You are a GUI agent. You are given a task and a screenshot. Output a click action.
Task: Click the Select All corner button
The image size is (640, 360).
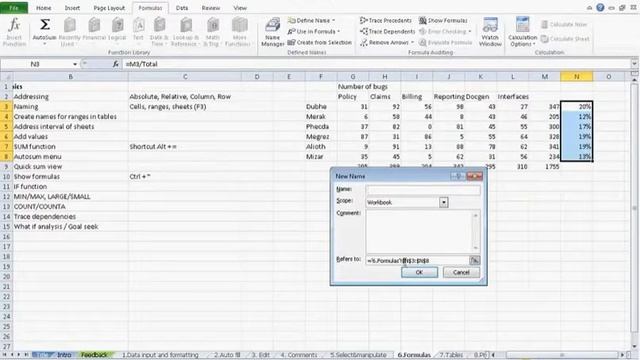(6, 77)
